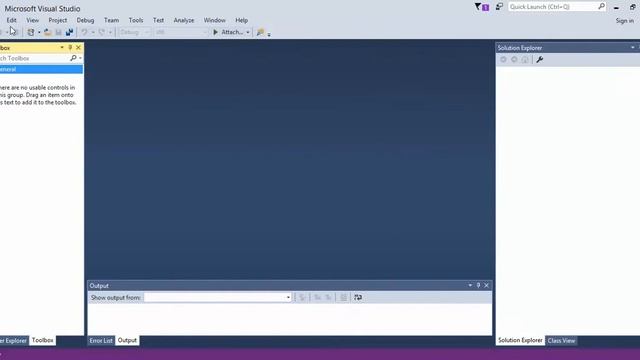Open the New Project dropdown arrow
Viewport: 640px width, 360px height.
pos(39,32)
